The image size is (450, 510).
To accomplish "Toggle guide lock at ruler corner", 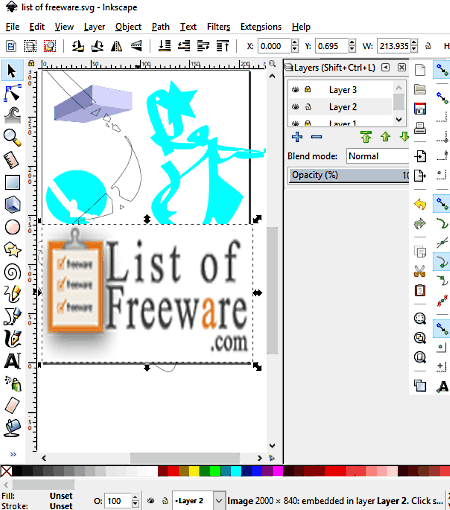I will tap(31, 63).
